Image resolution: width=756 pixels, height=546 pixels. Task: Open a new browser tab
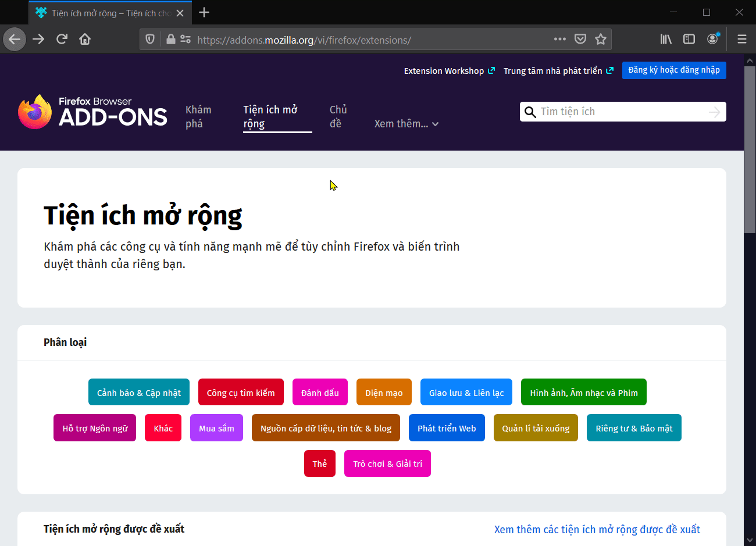pyautogui.click(x=204, y=13)
